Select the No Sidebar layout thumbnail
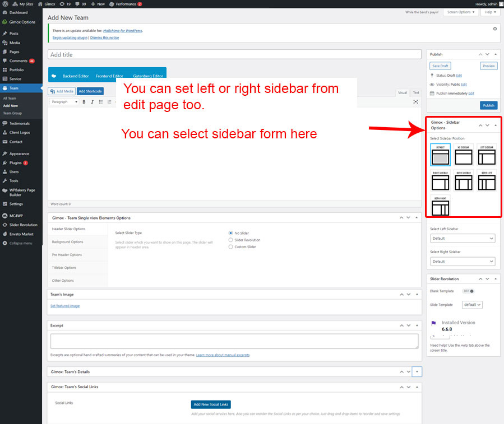504x424 pixels. coord(464,155)
